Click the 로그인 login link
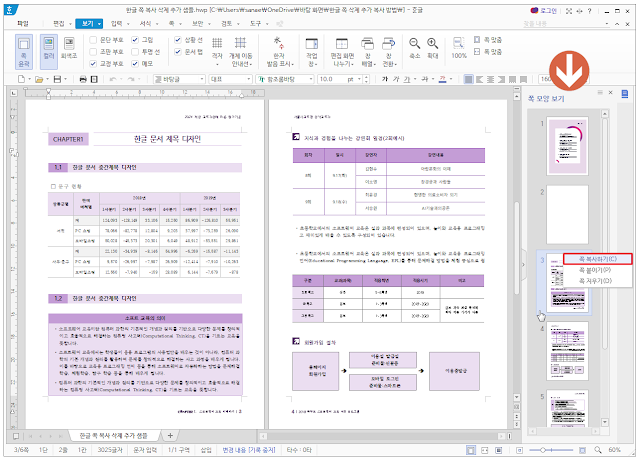640x460 pixels. pos(544,11)
